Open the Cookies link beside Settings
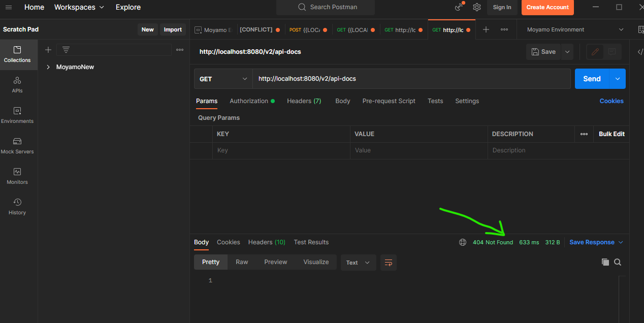The width and height of the screenshot is (644, 323). pos(611,101)
